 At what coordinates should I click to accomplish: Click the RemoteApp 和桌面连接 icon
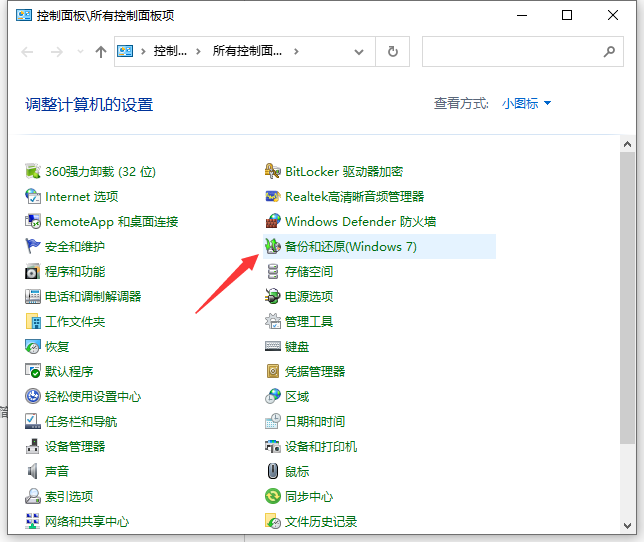tap(33, 222)
